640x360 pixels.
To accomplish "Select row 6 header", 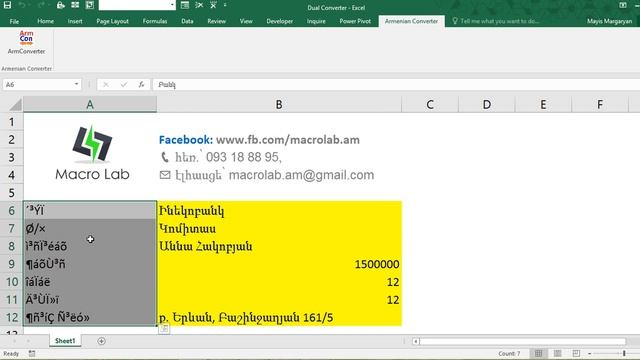I will (11, 211).
